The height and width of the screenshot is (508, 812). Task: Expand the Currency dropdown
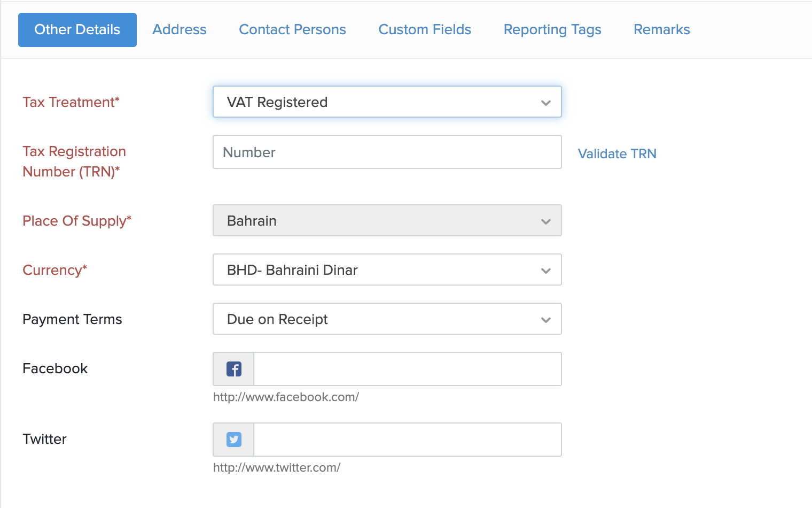click(386, 270)
